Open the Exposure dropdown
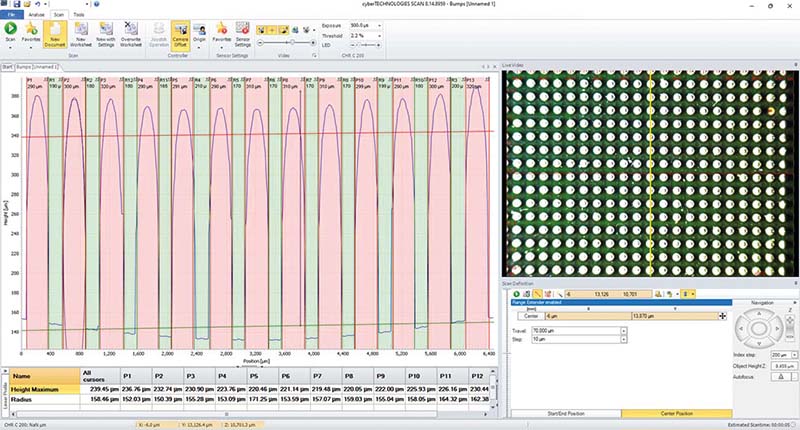 [x=379, y=25]
